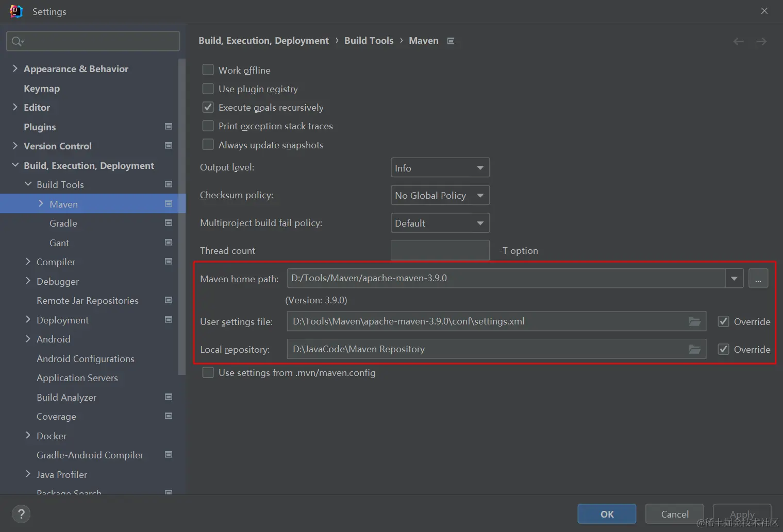
Task: Enable Work offline checkbox
Action: pyautogui.click(x=208, y=70)
